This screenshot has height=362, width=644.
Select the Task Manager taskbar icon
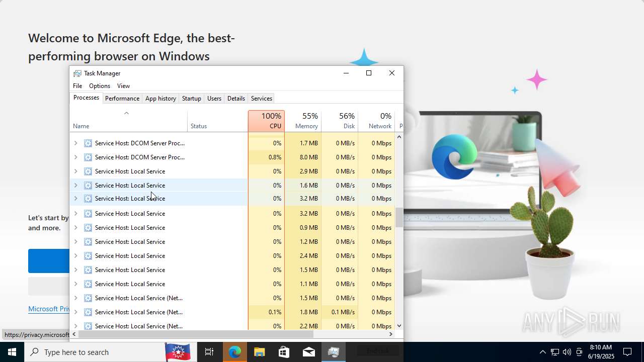click(334, 352)
